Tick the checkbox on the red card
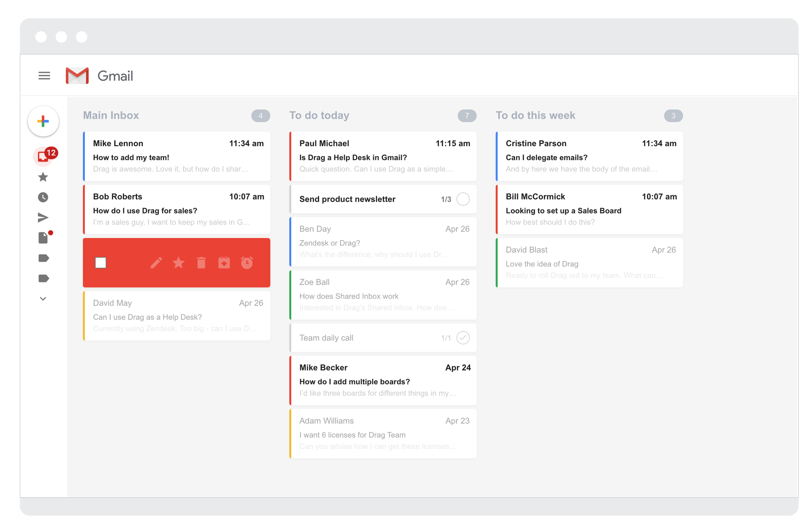 (101, 263)
